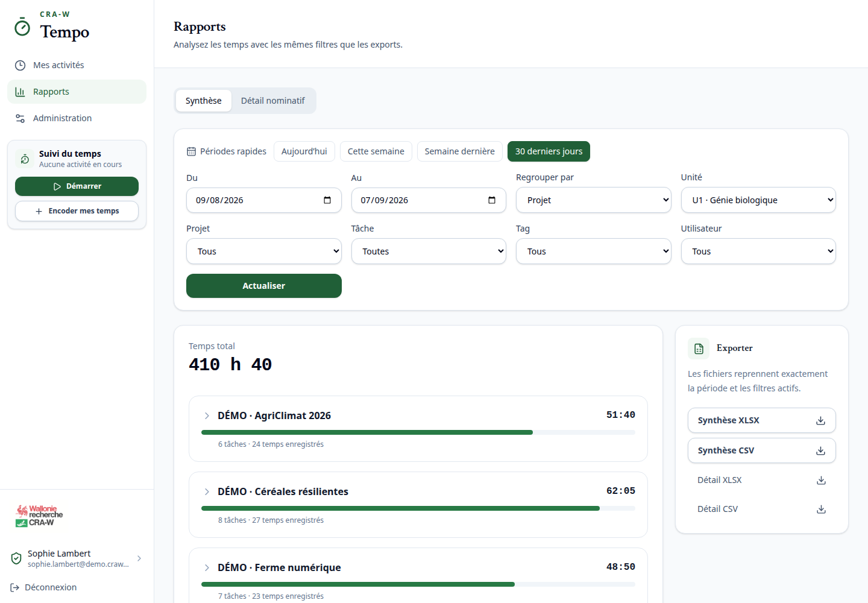Open the Tag filter dropdown
Viewport: 868px width, 603px height.
[594, 251]
